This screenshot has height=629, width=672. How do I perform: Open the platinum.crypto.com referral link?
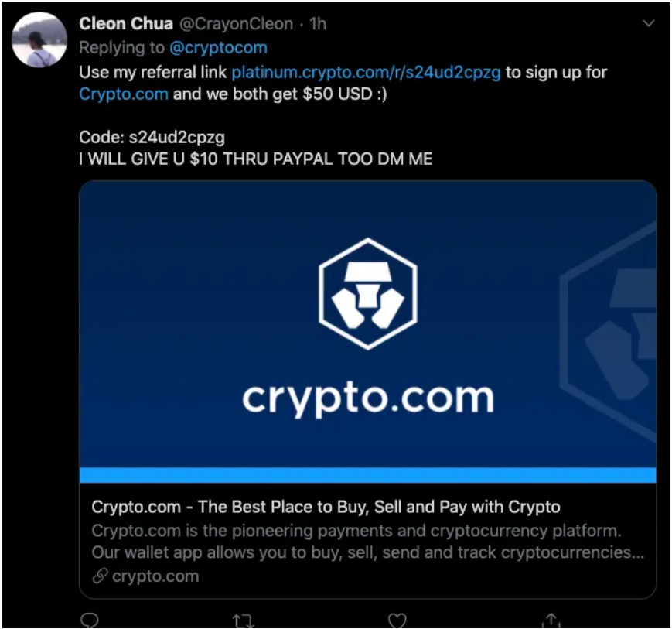pyautogui.click(x=366, y=73)
